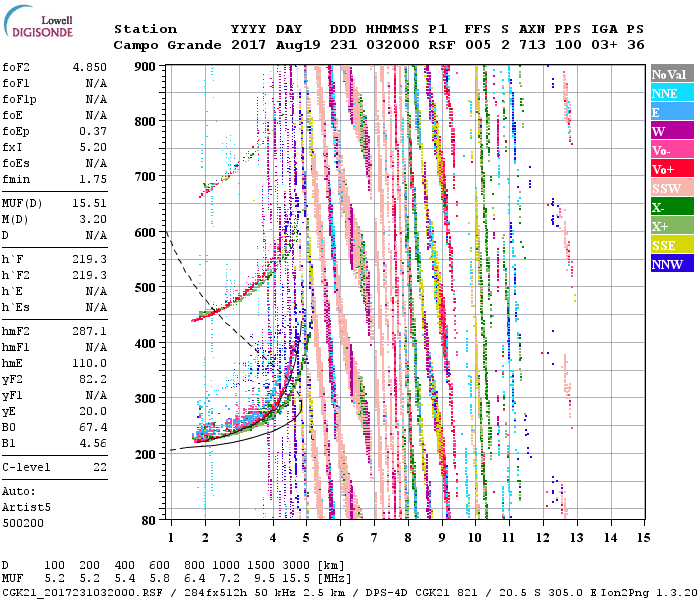700x600 pixels.
Task: Select the NoVal legend swatch
Action: pyautogui.click(x=672, y=74)
